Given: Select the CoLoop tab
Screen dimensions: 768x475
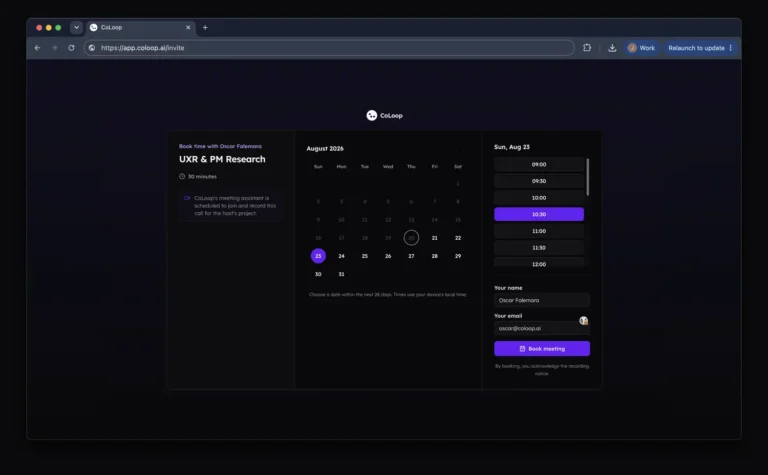Looking at the screenshot, I should pos(141,27).
